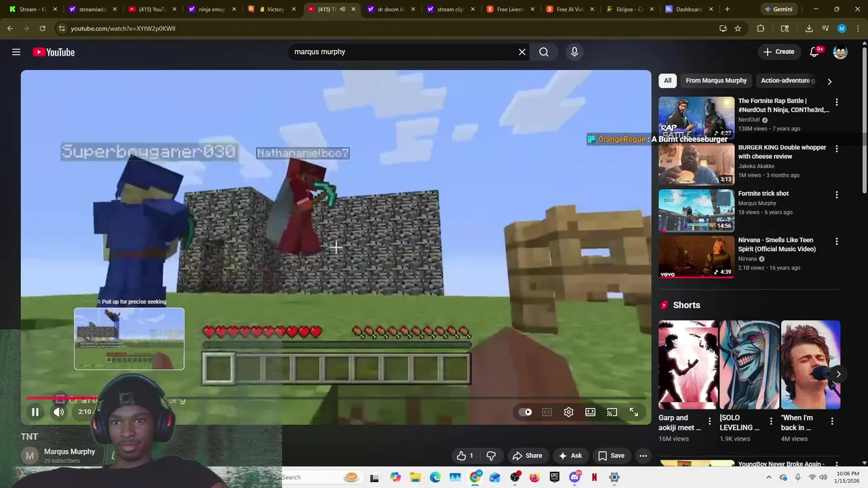Open the Chrome profile avatar
Screen dimensions: 868x488
[x=842, y=28]
